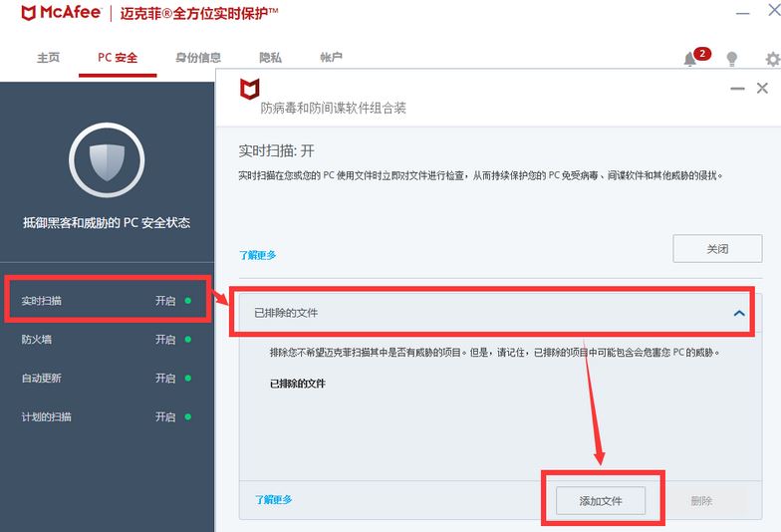Switch to the 身份信息 tab
Viewport: 781px width, 532px height.
[198, 58]
